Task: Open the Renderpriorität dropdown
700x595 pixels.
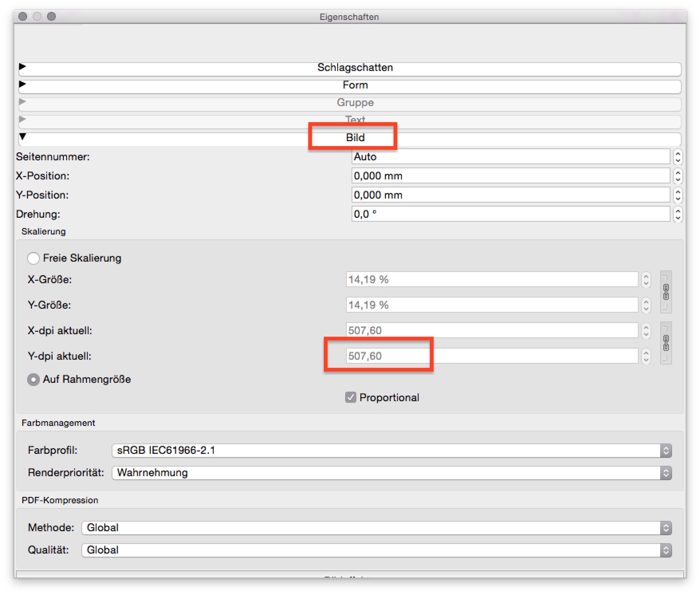Action: (391, 473)
